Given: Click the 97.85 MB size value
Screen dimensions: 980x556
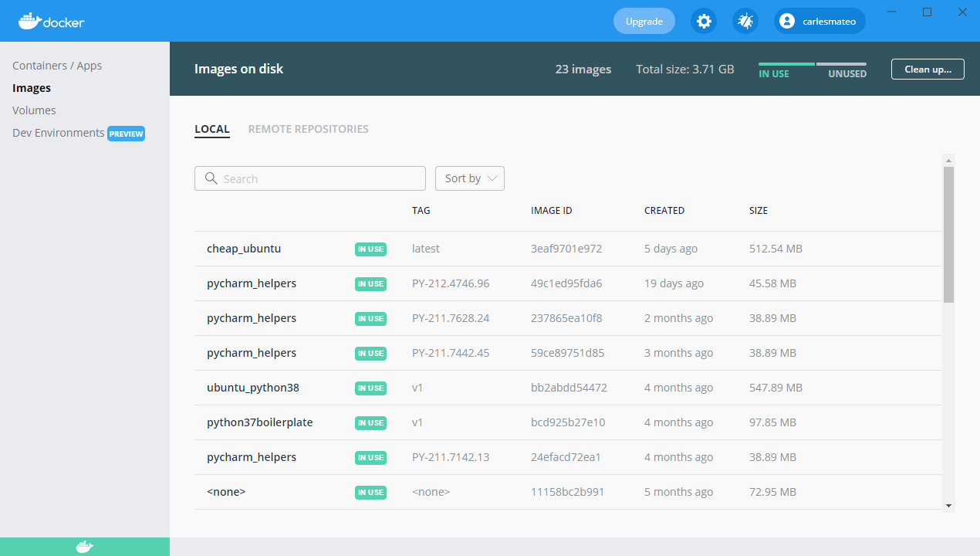Looking at the screenshot, I should click(772, 422).
